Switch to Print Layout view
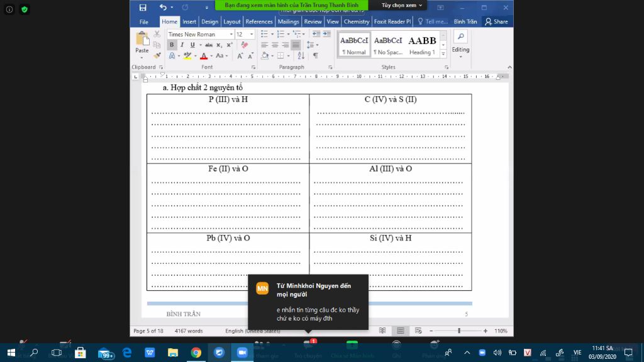644x362 pixels. tap(401, 331)
